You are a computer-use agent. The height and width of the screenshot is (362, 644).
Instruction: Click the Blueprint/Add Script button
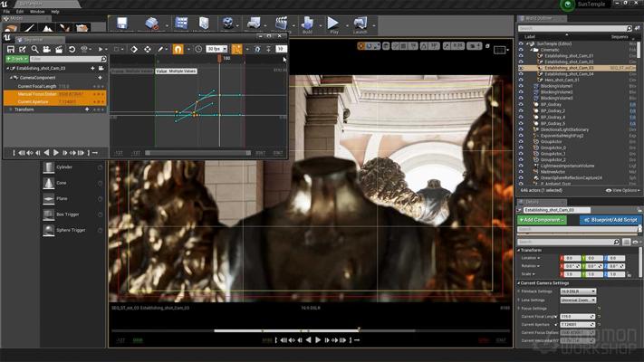610,220
